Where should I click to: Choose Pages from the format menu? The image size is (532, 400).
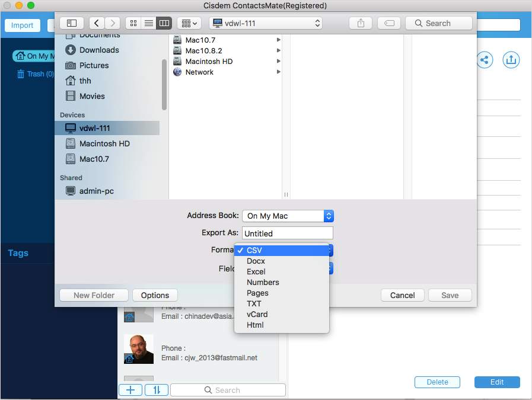[x=282, y=293]
